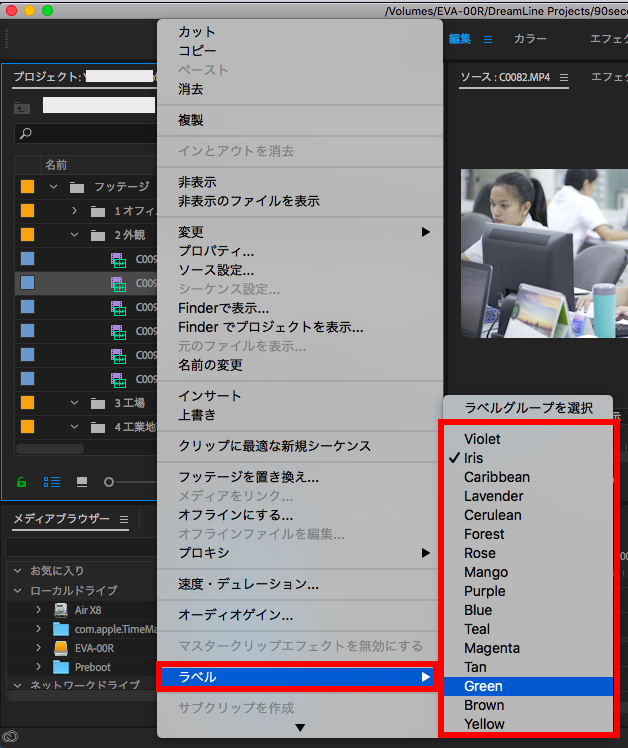Choose Finderで表示... menu item
This screenshot has width=628, height=748.
click(x=300, y=308)
